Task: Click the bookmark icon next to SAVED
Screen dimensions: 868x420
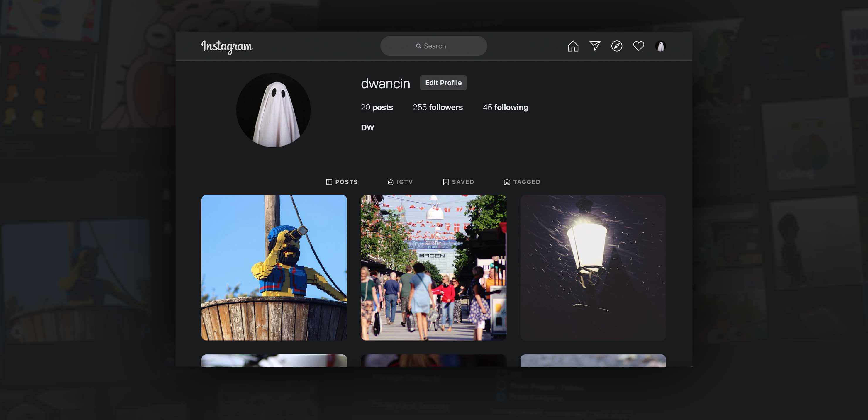Action: [x=445, y=182]
